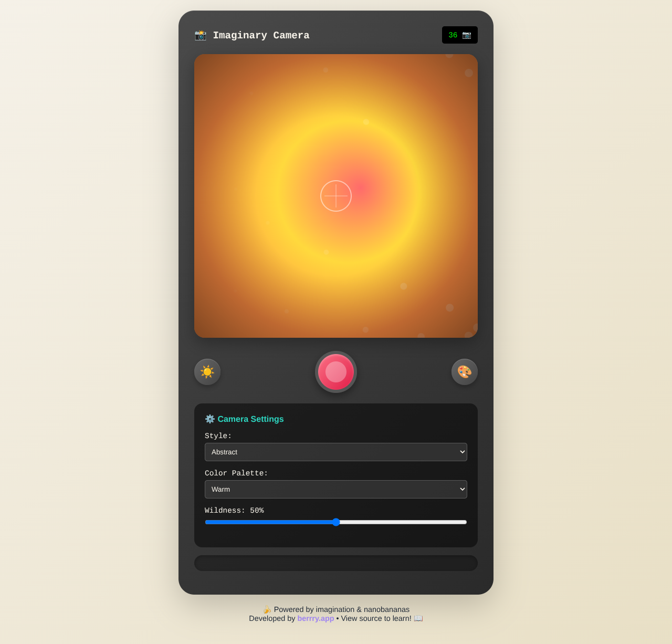
Task: Click the camera icon on the shot counter
Action: (x=466, y=35)
